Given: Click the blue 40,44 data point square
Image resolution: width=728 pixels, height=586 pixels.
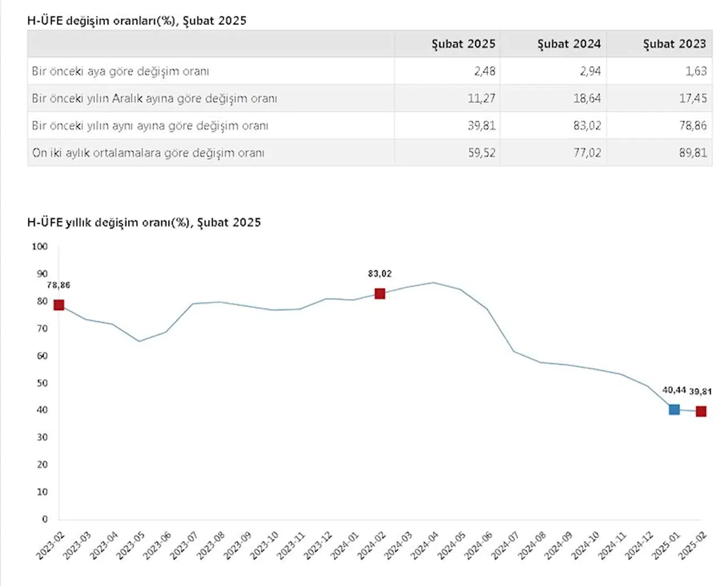Looking at the screenshot, I should point(674,410).
